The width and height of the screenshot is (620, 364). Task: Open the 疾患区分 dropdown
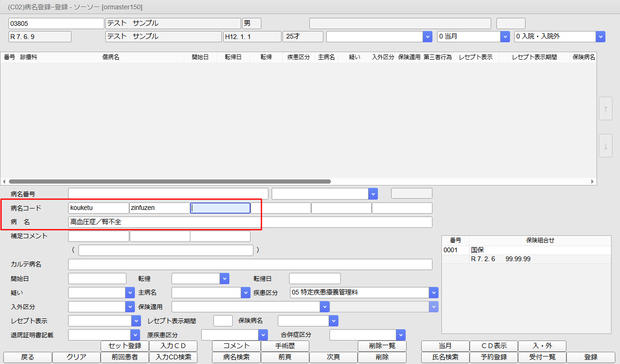pyautogui.click(x=432, y=292)
